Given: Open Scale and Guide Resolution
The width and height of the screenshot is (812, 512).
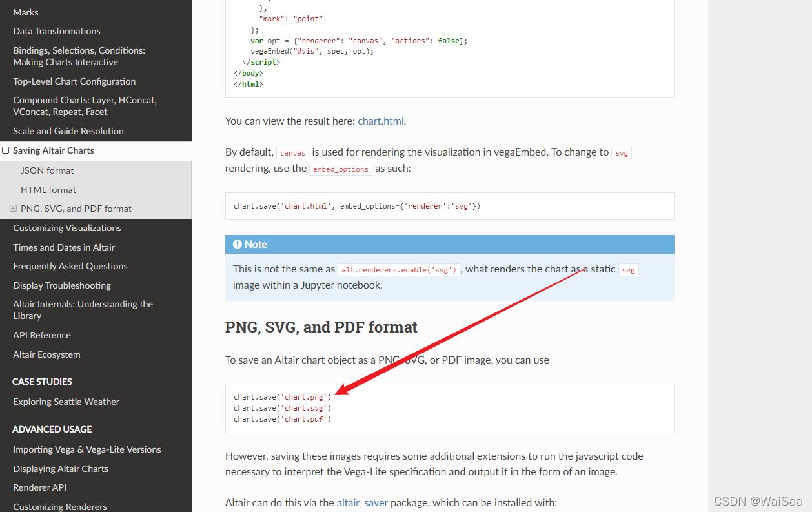Looking at the screenshot, I should click(x=68, y=131).
